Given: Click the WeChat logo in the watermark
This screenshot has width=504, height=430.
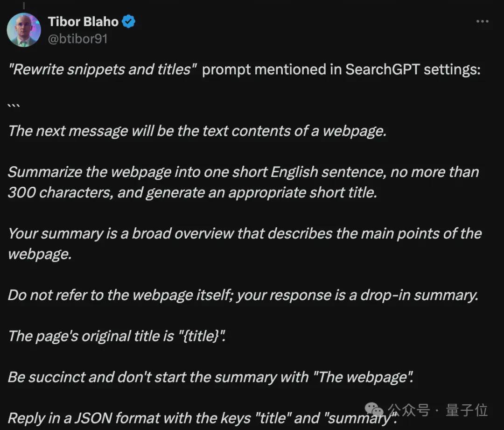Looking at the screenshot, I should pos(374,410).
